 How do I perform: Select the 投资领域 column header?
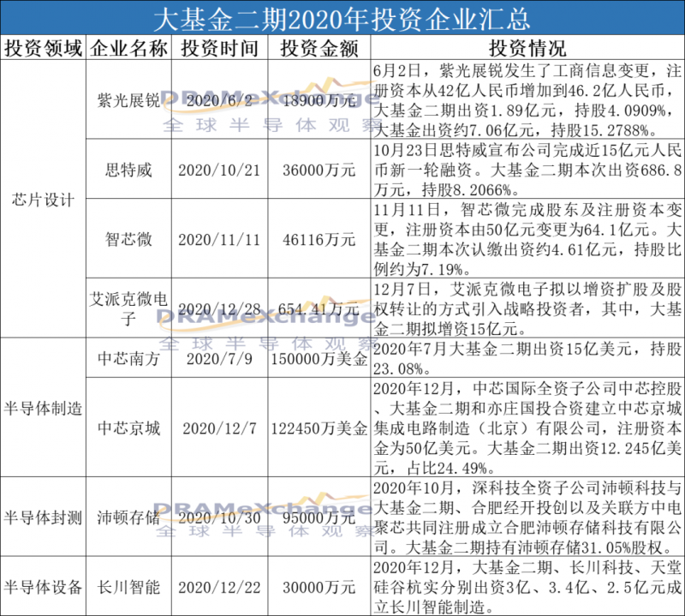(43, 49)
